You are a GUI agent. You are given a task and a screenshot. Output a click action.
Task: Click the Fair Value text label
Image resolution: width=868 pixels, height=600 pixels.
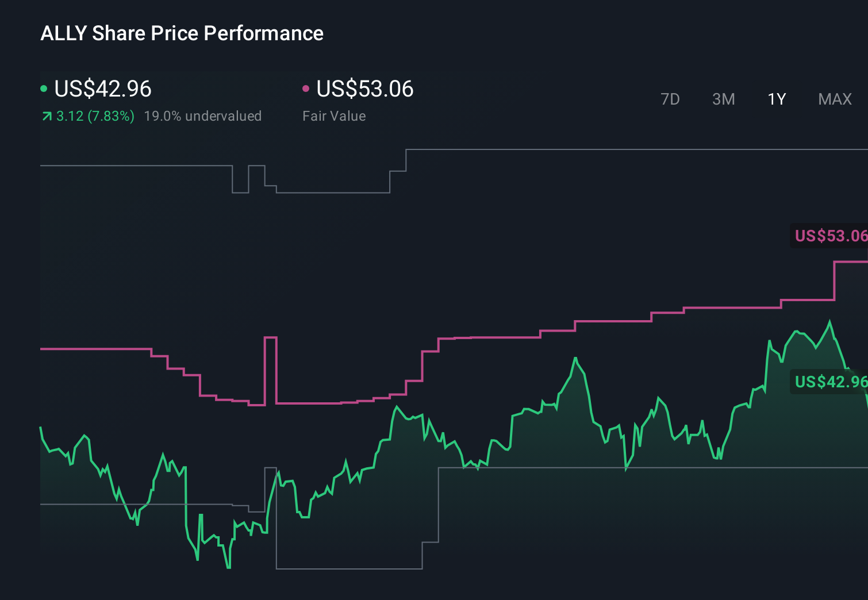(333, 116)
